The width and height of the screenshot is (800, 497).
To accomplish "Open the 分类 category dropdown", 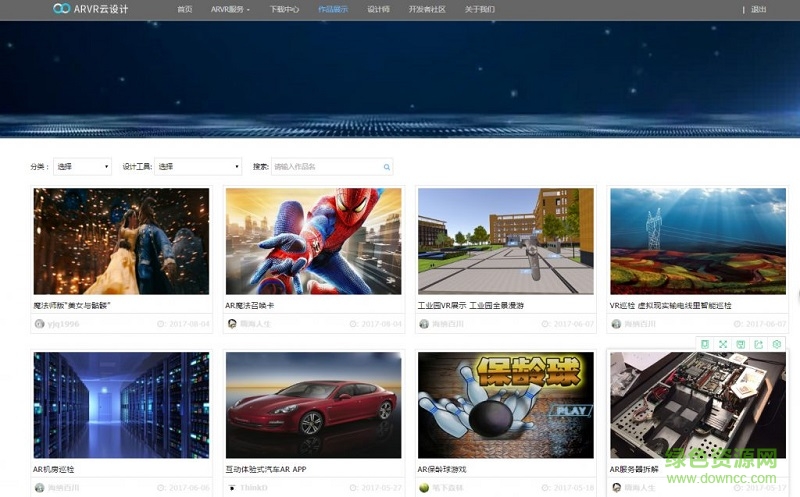I will [82, 167].
